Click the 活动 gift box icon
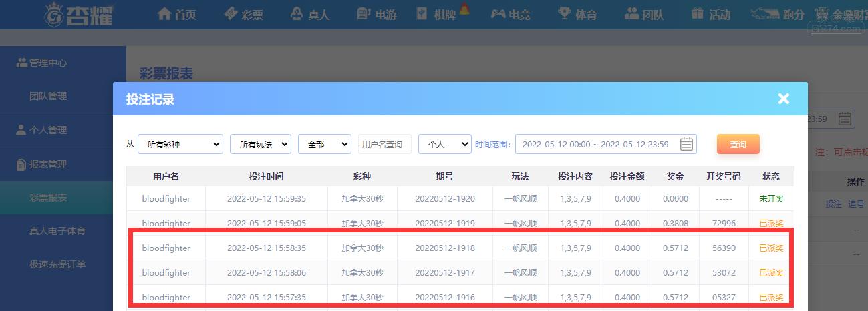 (x=698, y=14)
